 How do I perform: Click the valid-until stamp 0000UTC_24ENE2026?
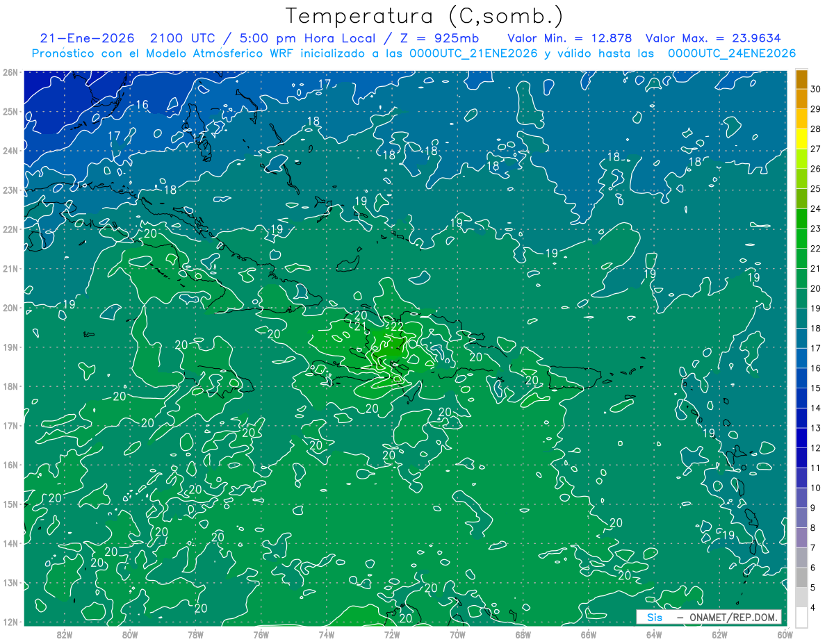[x=731, y=53]
